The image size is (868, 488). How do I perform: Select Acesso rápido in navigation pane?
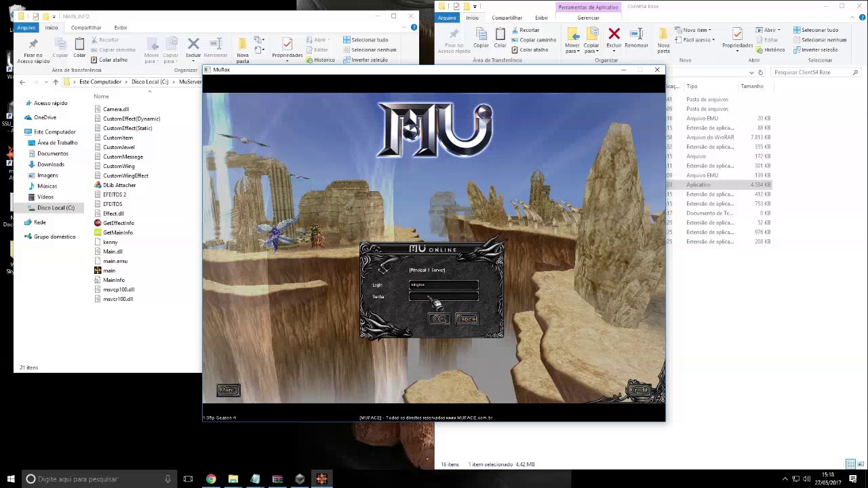pyautogui.click(x=50, y=103)
